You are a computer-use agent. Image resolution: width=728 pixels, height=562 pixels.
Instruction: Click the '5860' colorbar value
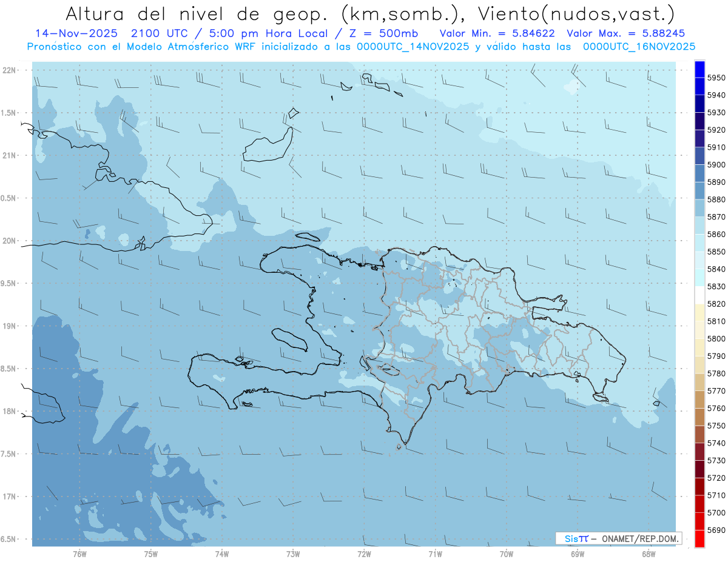point(716,235)
